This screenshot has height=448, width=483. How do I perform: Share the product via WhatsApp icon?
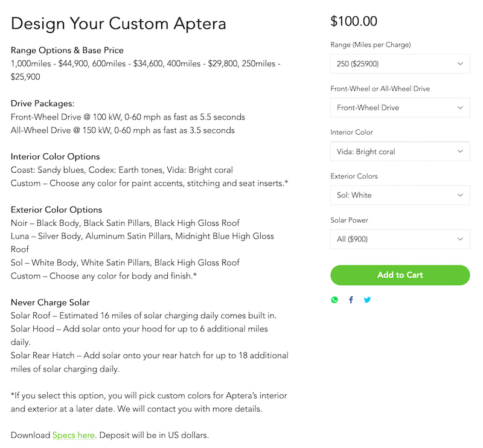point(334,300)
